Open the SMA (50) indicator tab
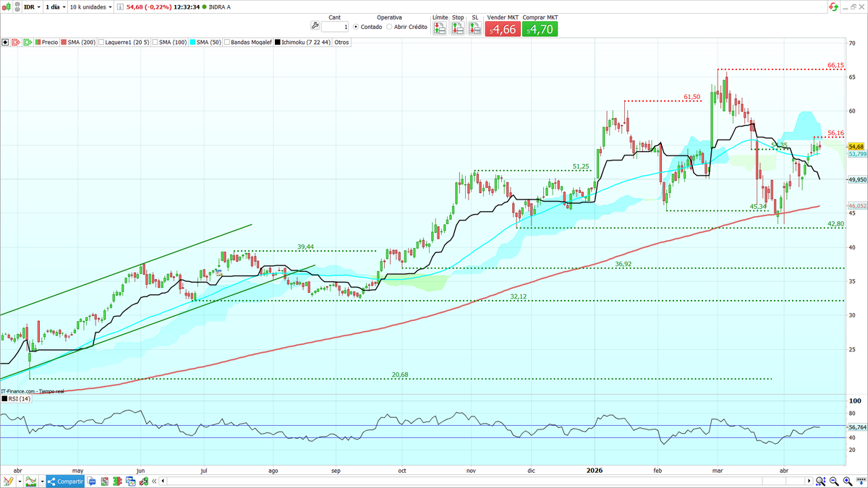 coord(205,42)
